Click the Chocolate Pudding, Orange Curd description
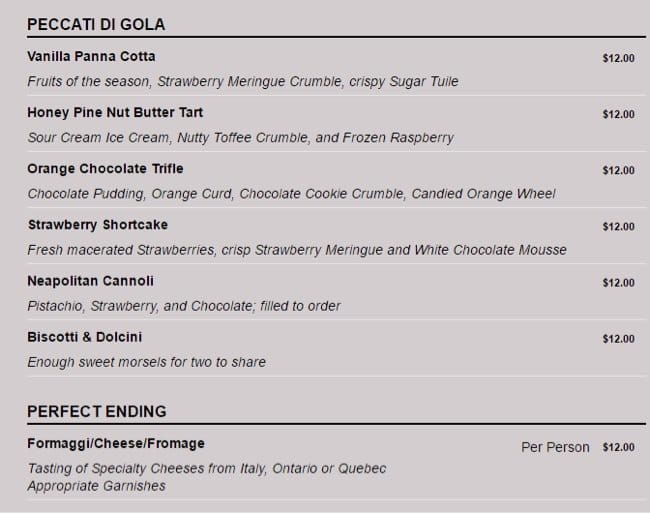This screenshot has width=650, height=513. 290,193
